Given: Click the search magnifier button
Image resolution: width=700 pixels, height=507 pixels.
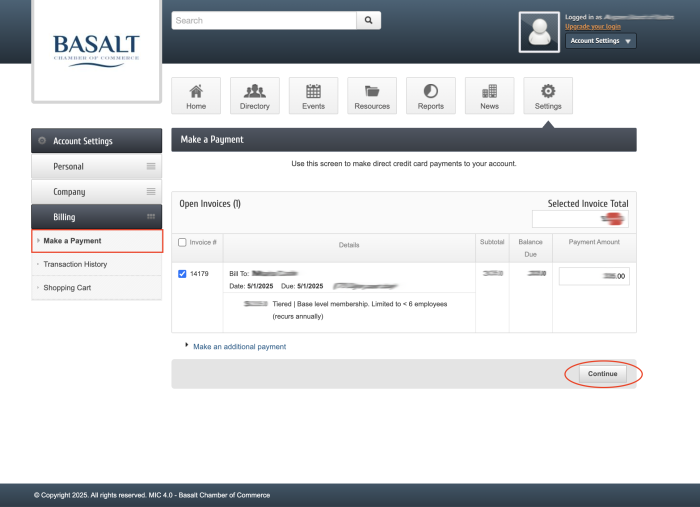Looking at the screenshot, I should coord(369,20).
